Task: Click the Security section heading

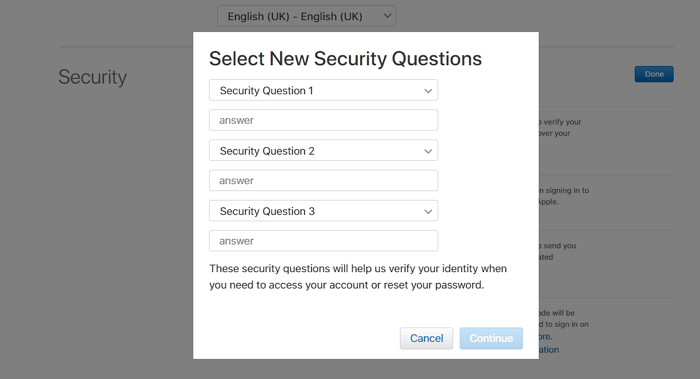Action: [x=92, y=77]
